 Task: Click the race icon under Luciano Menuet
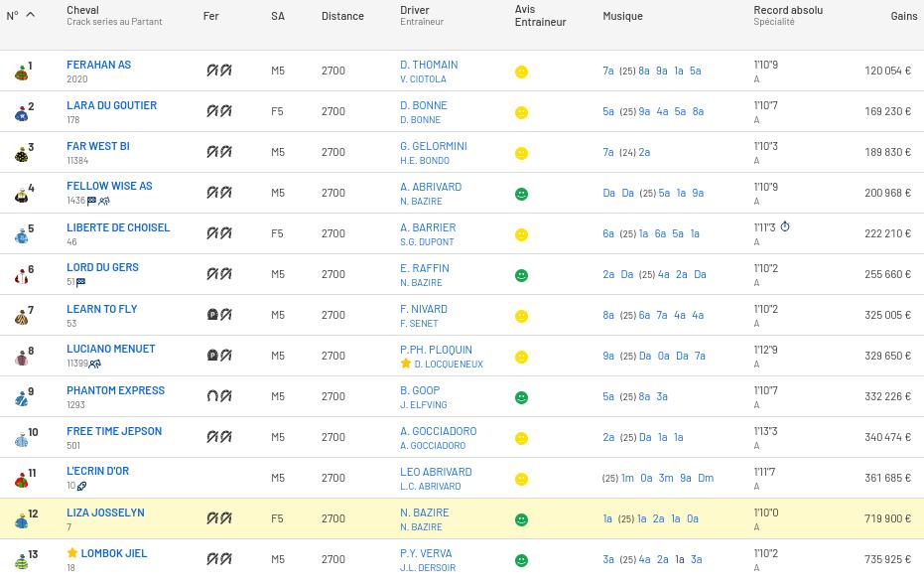tap(95, 364)
